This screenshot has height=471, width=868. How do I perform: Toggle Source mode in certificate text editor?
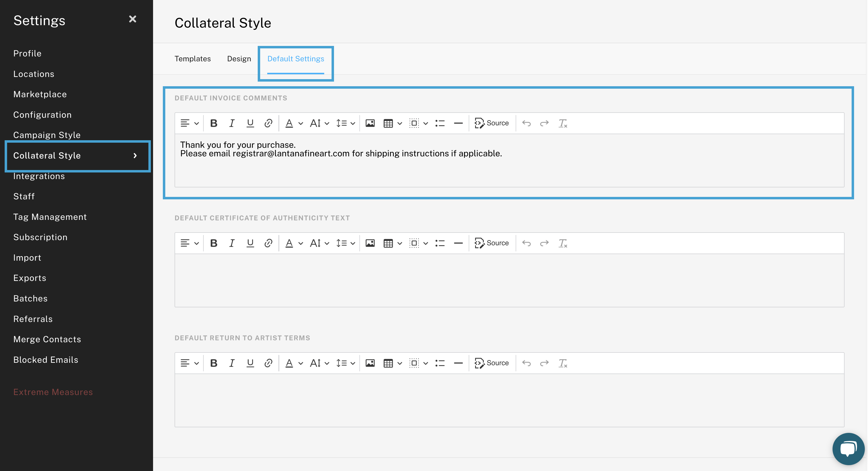coord(492,243)
